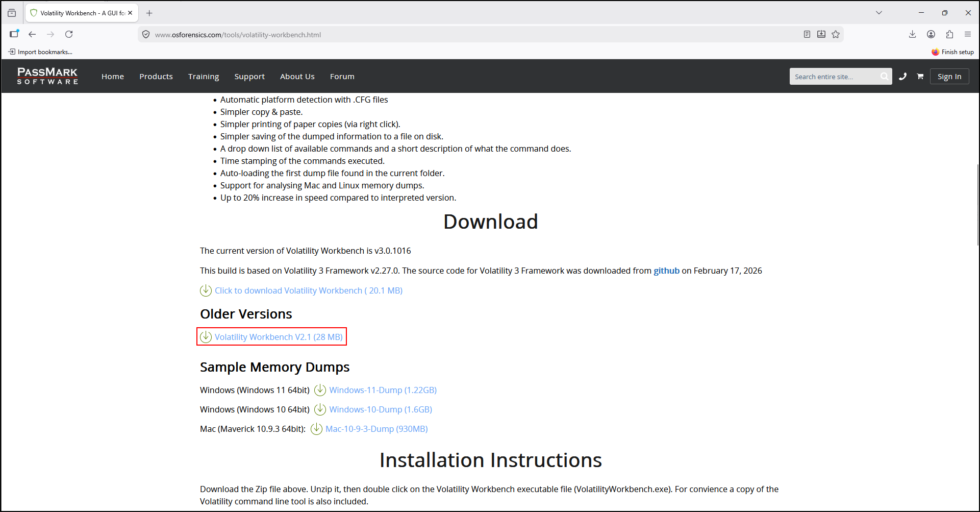Click text 'current version of Volatility Workbench is v3.0.1016'
980x512 pixels.
pyautogui.click(x=314, y=251)
